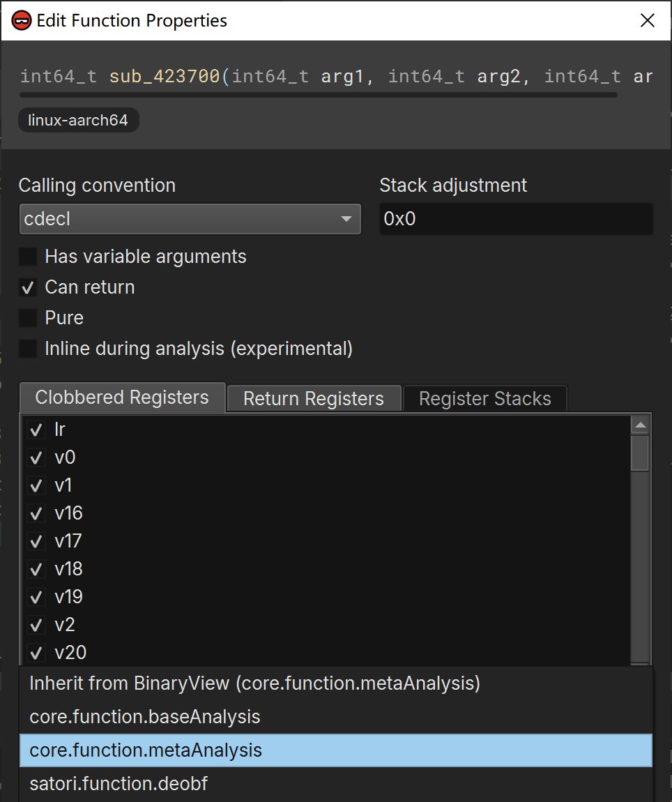Image resolution: width=672 pixels, height=802 pixels.
Task: Click the Binary Ninja logo icon
Action: coord(22,21)
